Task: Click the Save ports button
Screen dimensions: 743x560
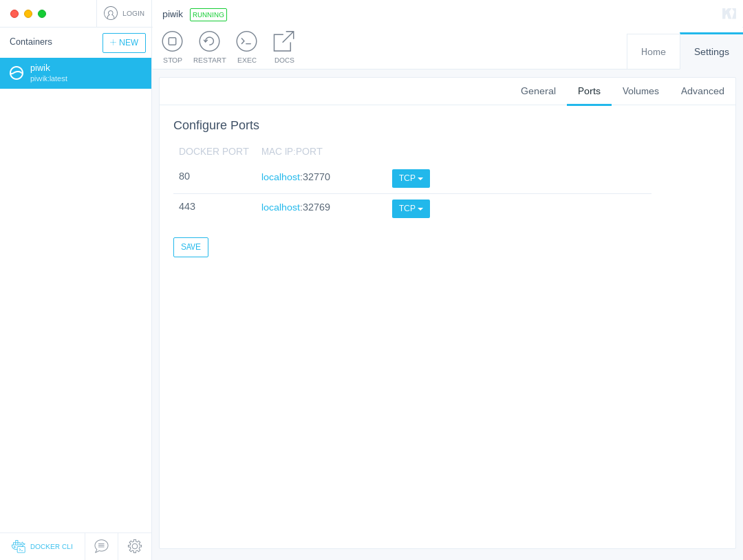Action: coord(191,247)
